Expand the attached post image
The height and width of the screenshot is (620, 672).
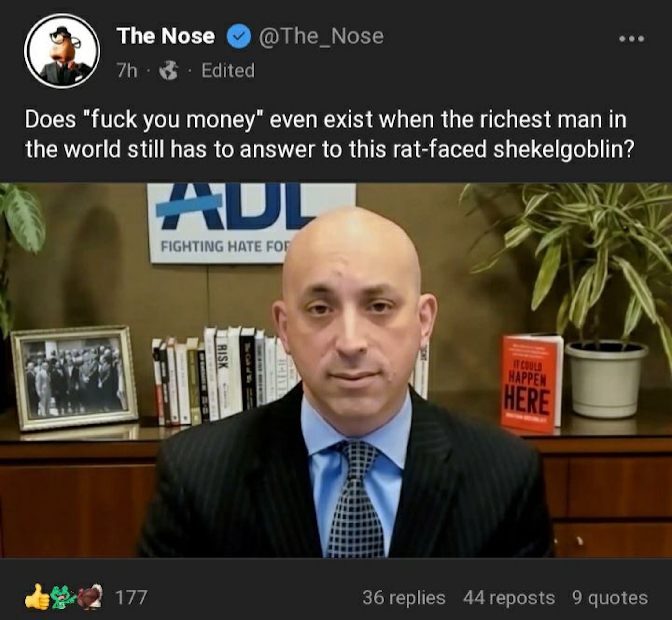[x=336, y=370]
